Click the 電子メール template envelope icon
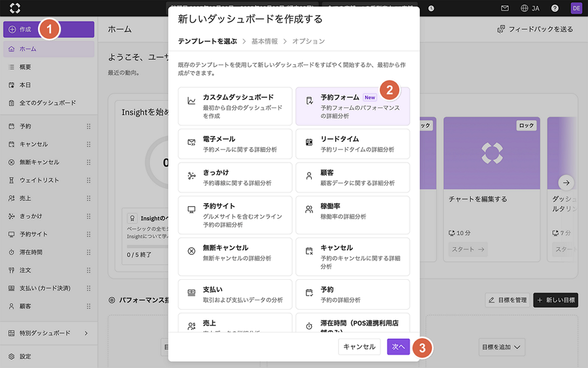 (x=191, y=142)
